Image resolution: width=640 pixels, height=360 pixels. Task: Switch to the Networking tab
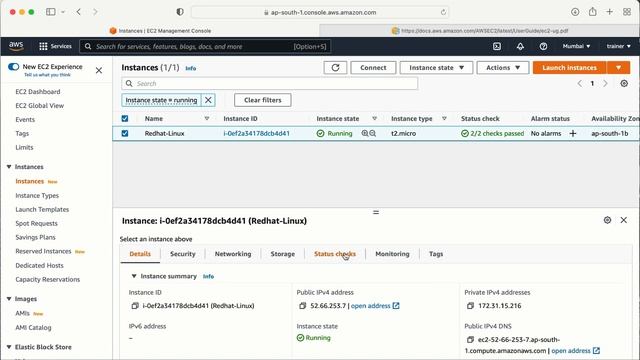click(x=233, y=254)
